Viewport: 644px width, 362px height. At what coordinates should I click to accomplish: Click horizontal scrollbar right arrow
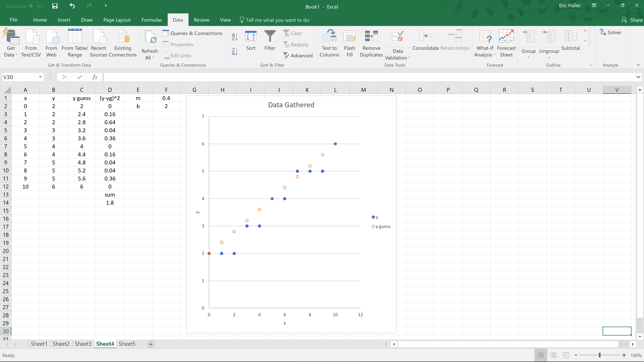(632, 344)
